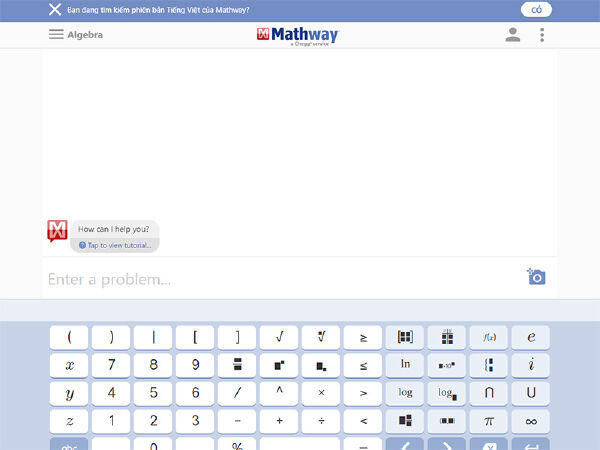Insert the infinity symbol
Image resolution: width=600 pixels, height=450 pixels.
(531, 421)
